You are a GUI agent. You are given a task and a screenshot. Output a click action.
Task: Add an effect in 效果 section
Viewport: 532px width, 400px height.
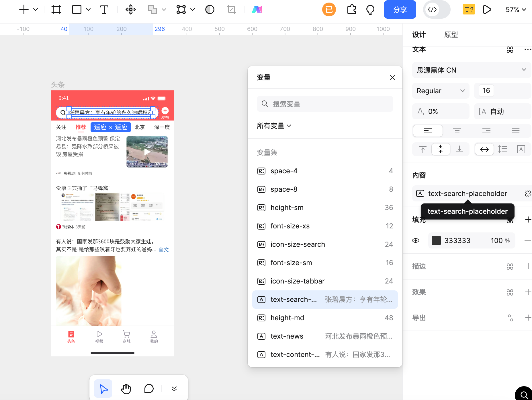click(x=528, y=292)
